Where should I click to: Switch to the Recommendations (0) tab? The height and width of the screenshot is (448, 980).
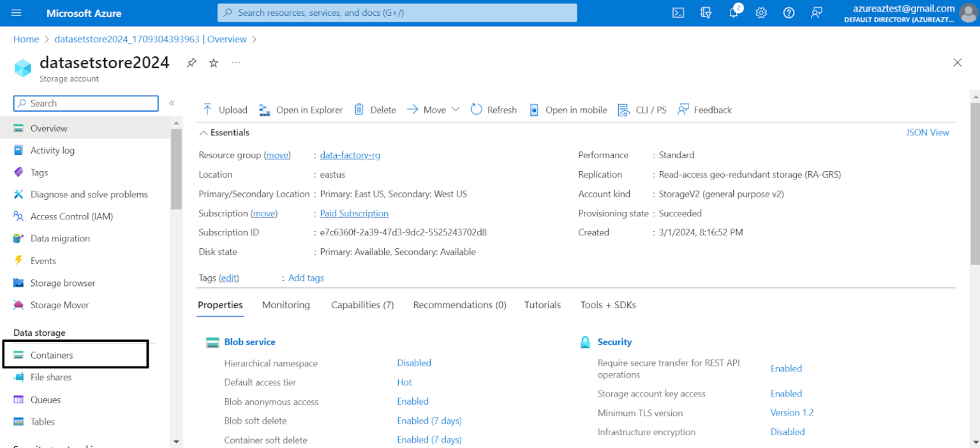tap(459, 305)
